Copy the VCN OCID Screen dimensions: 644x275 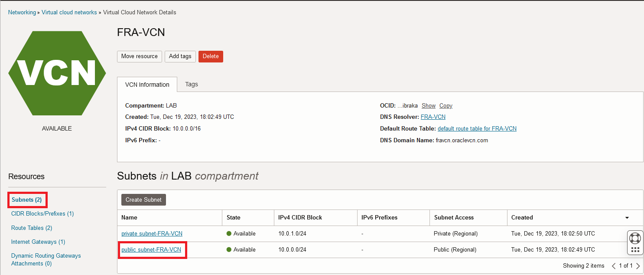coord(446,106)
